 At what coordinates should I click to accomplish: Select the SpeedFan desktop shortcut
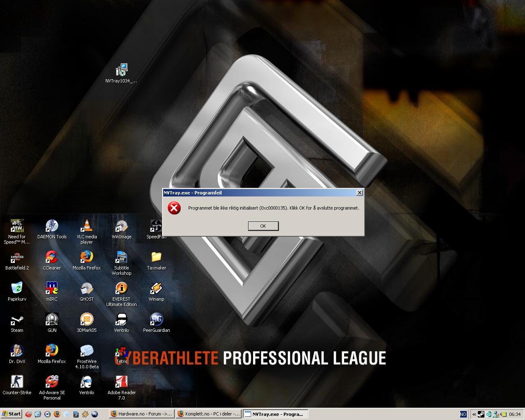pos(156,229)
